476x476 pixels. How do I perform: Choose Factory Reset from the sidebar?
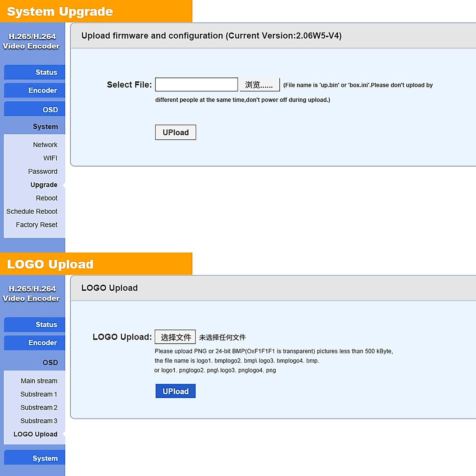36,225
